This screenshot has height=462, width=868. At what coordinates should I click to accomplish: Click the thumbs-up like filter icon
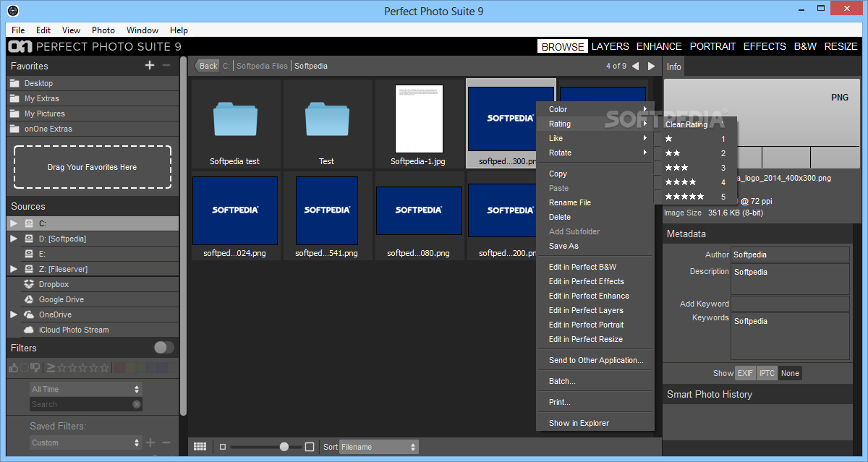coord(13,367)
